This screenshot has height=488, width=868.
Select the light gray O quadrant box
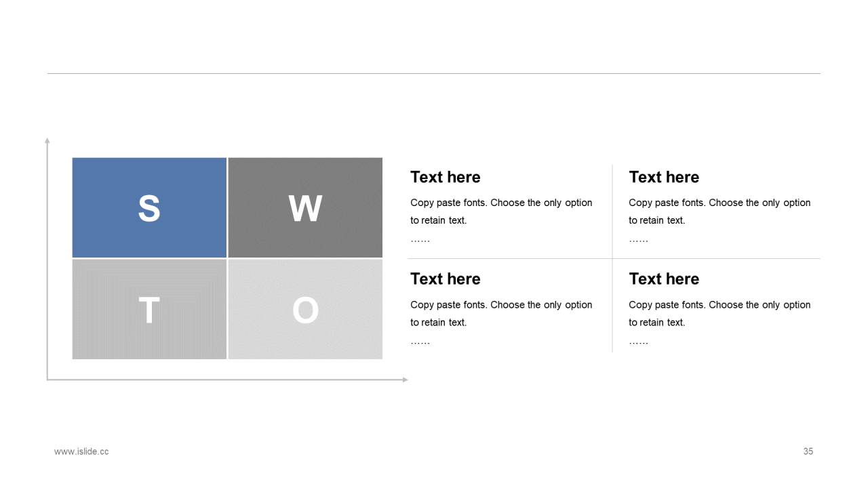point(305,310)
